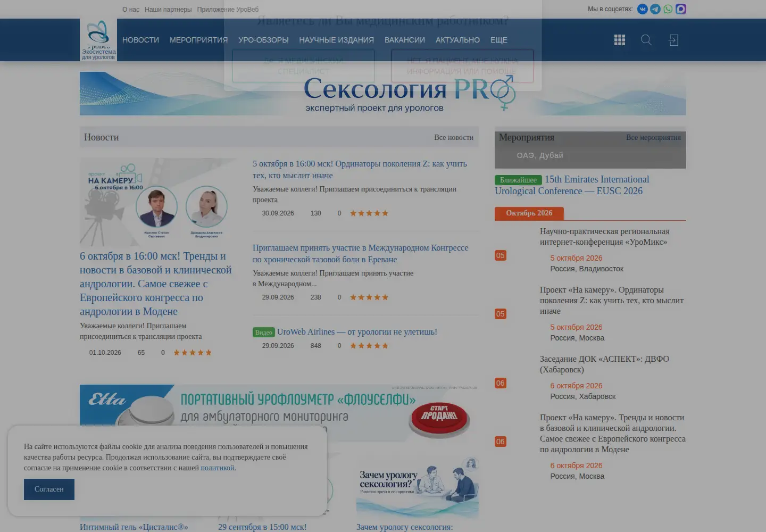This screenshot has height=532, width=766.
Task: Click the search magnifier icon
Action: point(646,40)
